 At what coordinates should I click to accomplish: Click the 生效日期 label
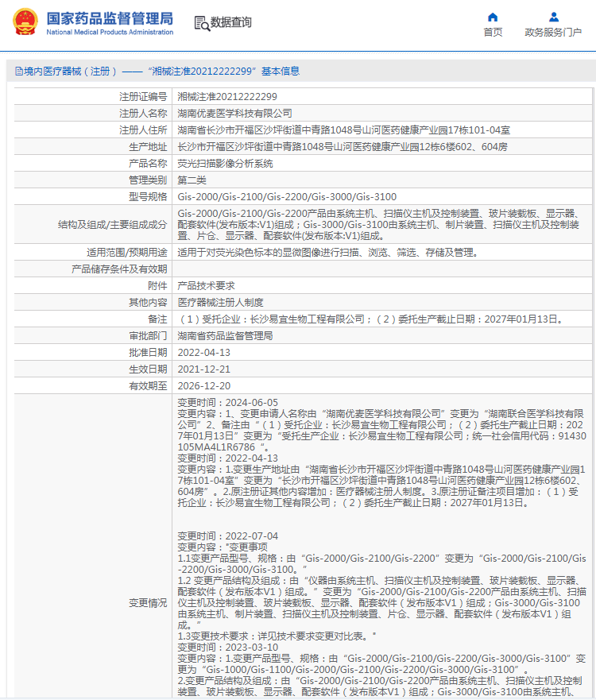point(148,369)
